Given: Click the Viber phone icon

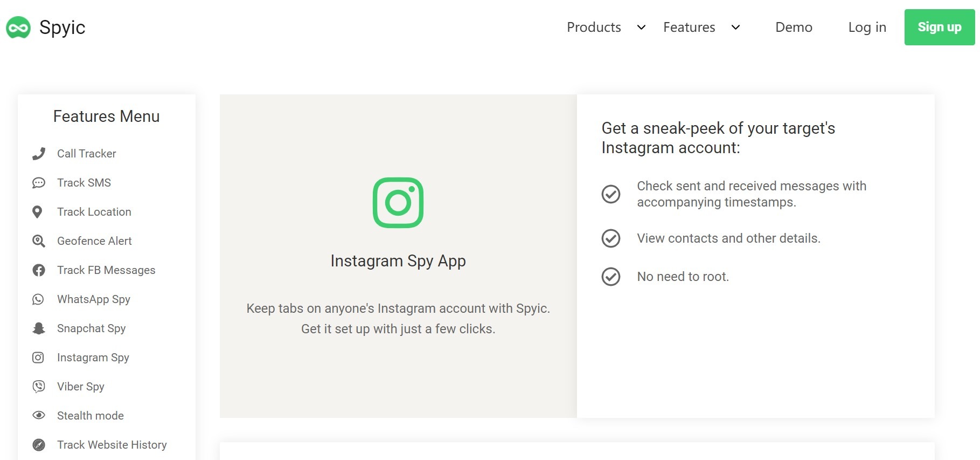Looking at the screenshot, I should [x=38, y=387].
